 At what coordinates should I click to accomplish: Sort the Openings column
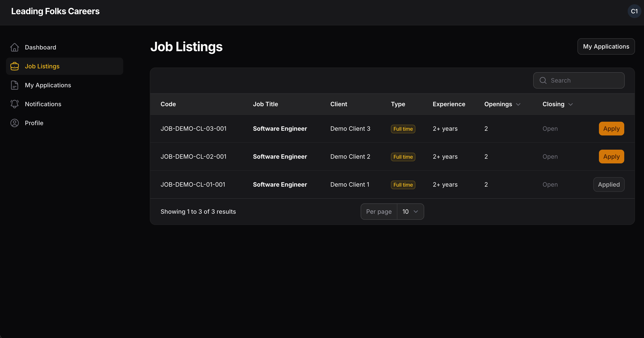coord(502,104)
